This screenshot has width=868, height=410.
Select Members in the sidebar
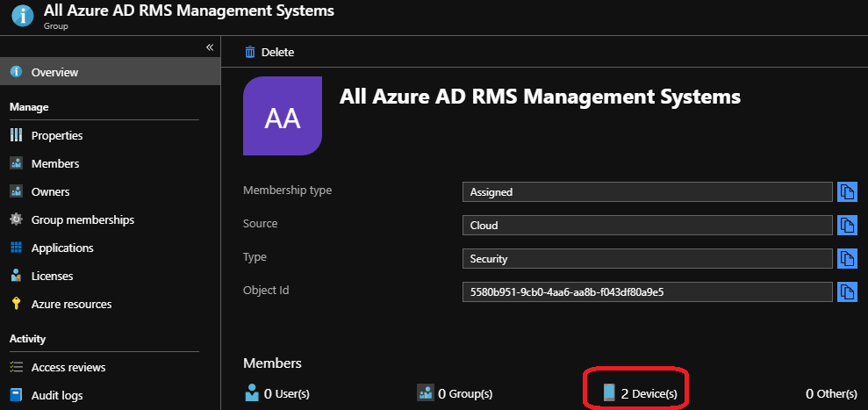pyautogui.click(x=55, y=163)
